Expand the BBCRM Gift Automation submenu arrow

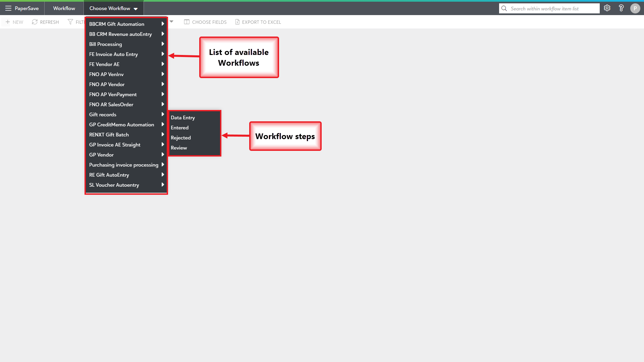pos(163,24)
